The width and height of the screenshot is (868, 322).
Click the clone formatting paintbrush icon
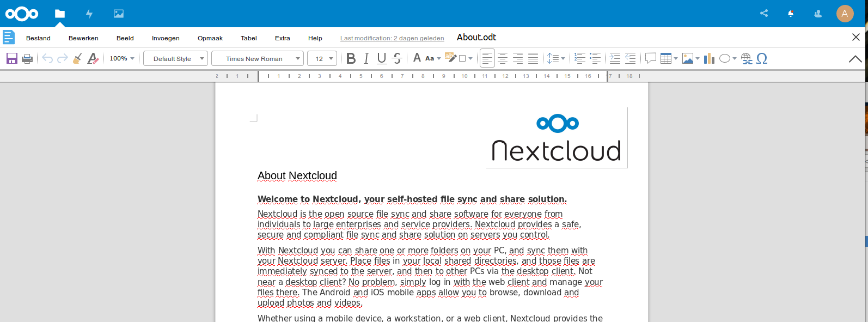coord(77,58)
